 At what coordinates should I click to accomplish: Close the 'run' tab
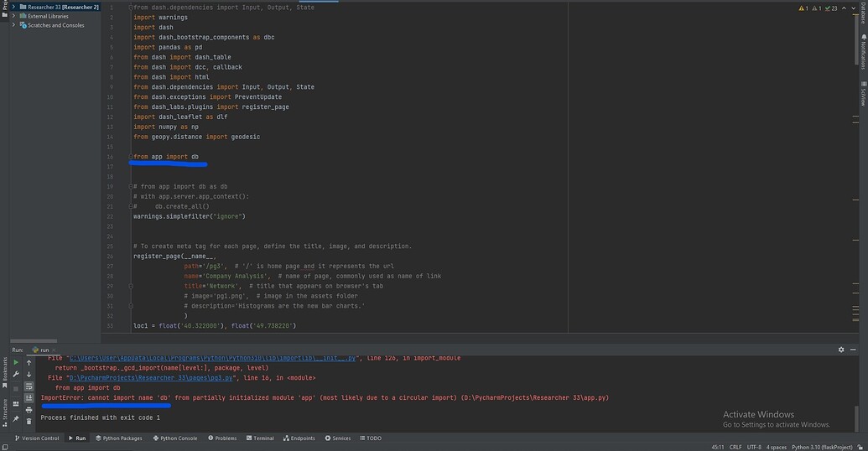54,350
